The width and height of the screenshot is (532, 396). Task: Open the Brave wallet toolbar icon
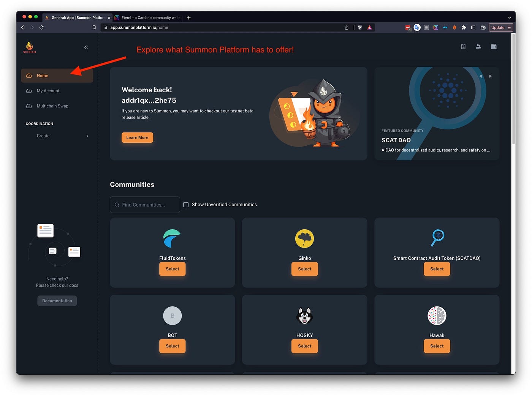483,27
